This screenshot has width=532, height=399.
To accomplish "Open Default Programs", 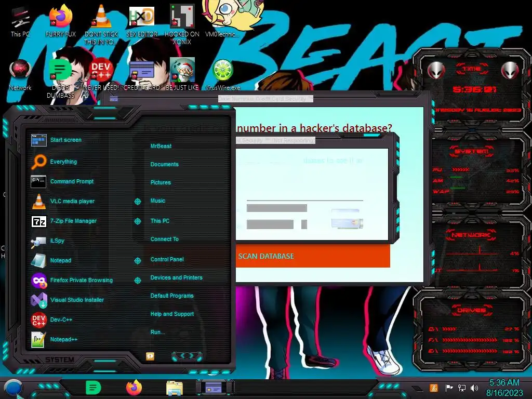I will click(x=171, y=296).
